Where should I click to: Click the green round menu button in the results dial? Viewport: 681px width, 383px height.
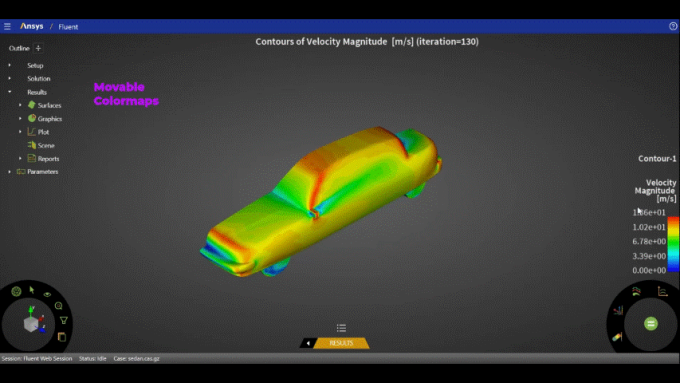pos(651,324)
